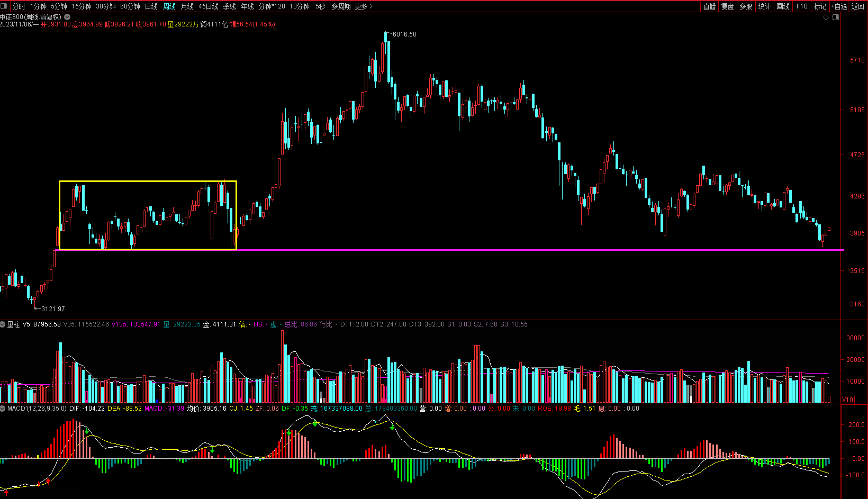Click the DEA: -88.52 MACD value
The image size is (868, 499).
click(x=125, y=409)
